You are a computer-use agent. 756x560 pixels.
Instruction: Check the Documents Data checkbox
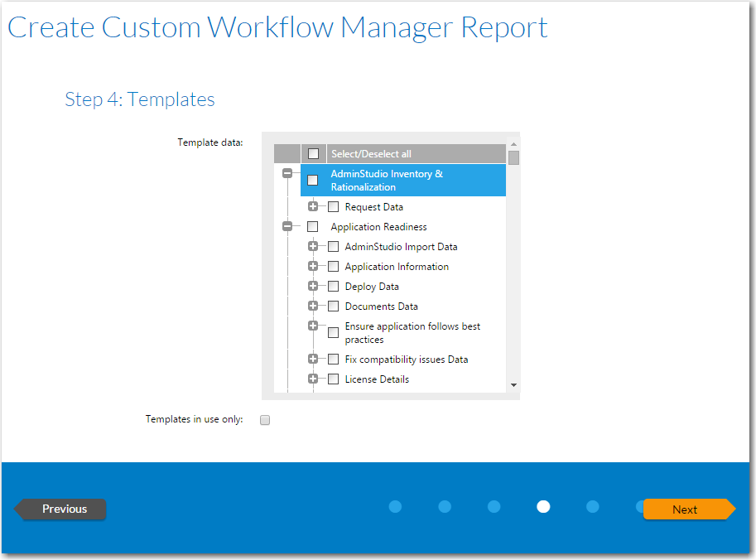tap(334, 306)
